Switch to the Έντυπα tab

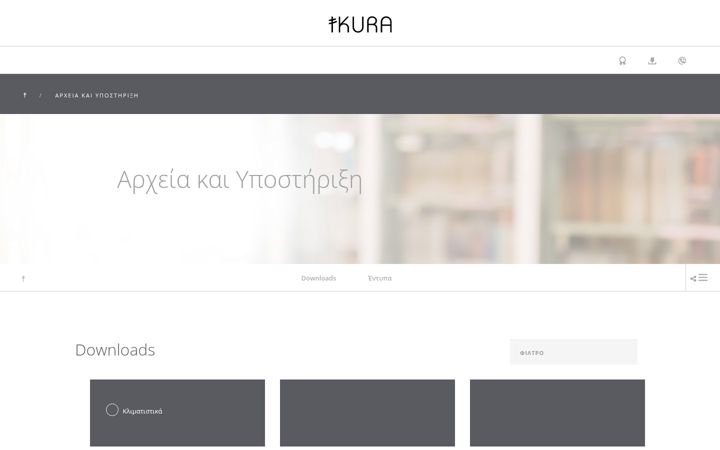click(380, 278)
